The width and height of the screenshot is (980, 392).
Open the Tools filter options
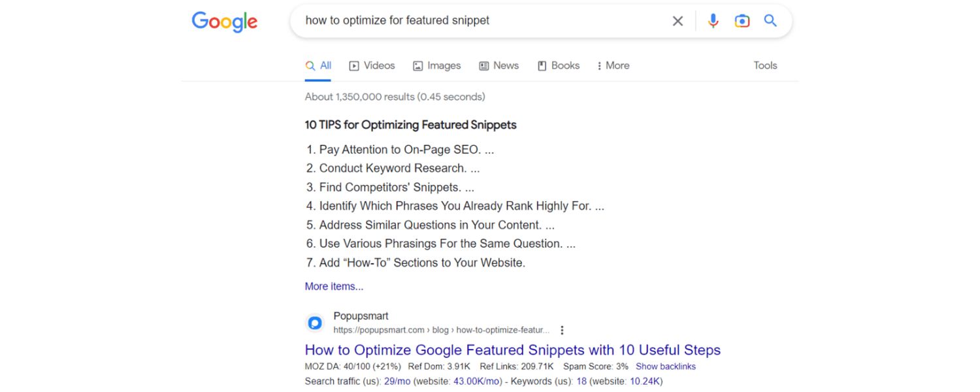[764, 65]
